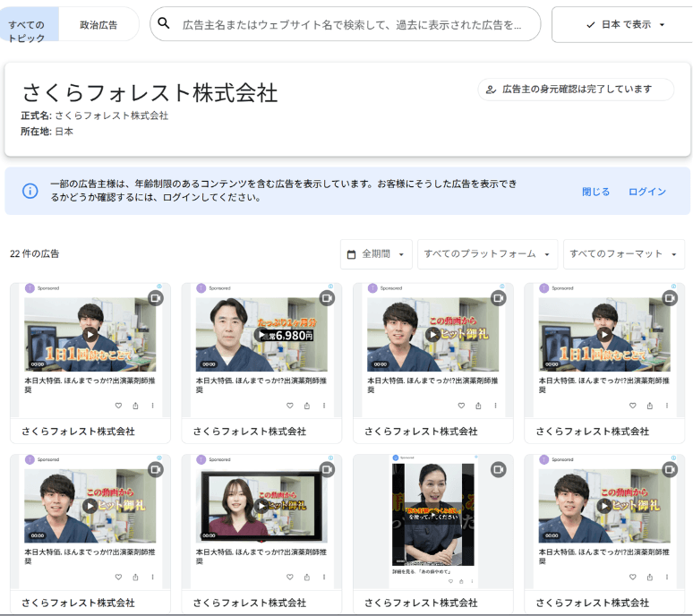The width and height of the screenshot is (693, 616).
Task: Click the heart icon on the maroon-scrubs woman ad
Action: click(290, 577)
